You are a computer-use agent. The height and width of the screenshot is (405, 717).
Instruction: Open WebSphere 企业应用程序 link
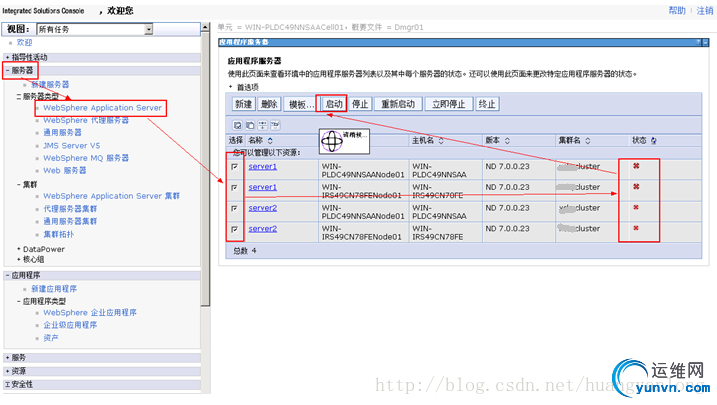coord(90,313)
